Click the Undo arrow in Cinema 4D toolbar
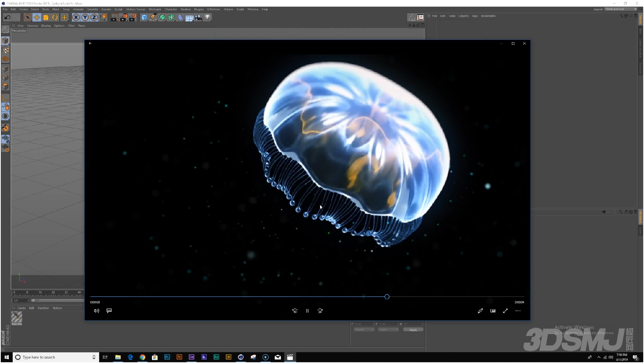 coord(7,17)
